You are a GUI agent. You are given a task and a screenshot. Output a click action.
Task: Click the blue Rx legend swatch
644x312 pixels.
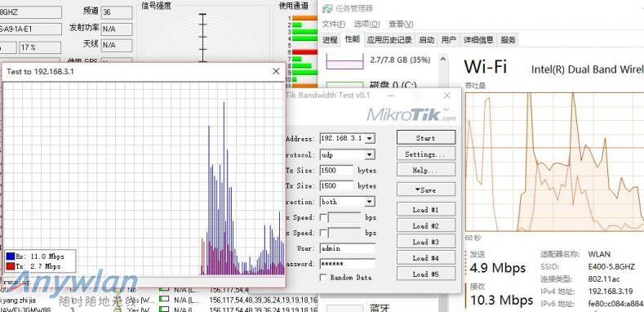11,257
